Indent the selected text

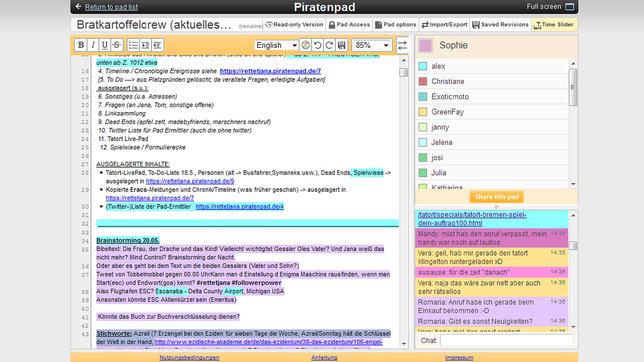145,45
